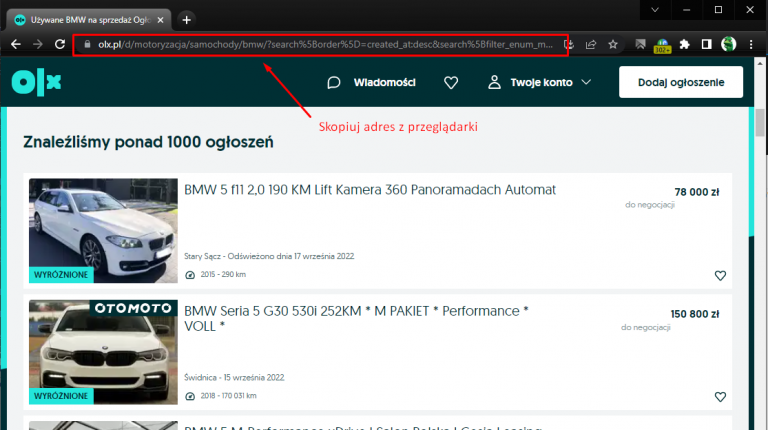Screen dimensions: 768x430
Task: Click the share page icon in address bar
Action: pyautogui.click(x=591, y=44)
